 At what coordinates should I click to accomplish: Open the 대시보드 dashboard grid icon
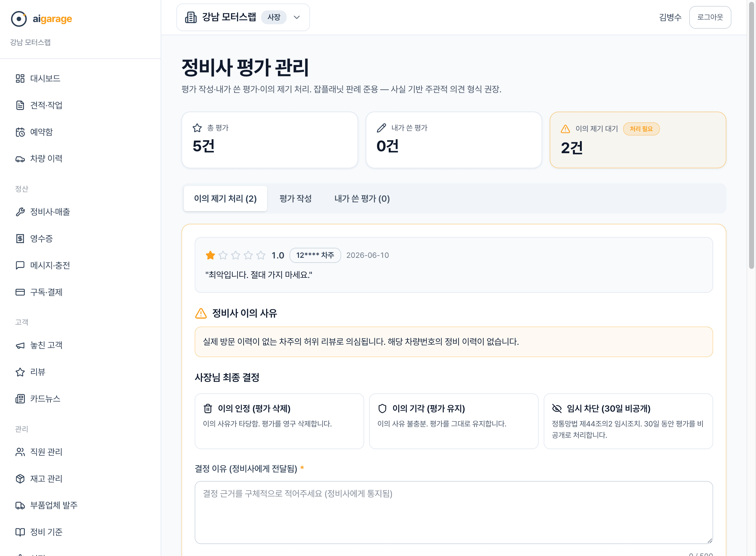coord(20,78)
